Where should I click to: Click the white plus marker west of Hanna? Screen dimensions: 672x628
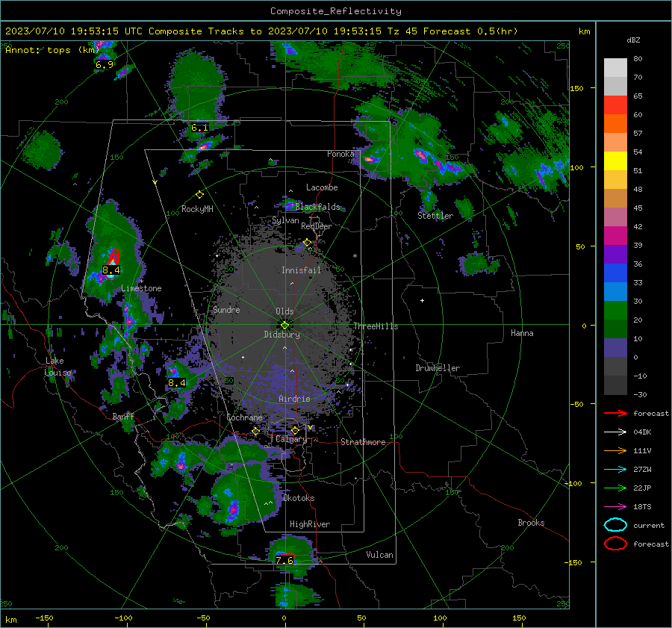422,300
